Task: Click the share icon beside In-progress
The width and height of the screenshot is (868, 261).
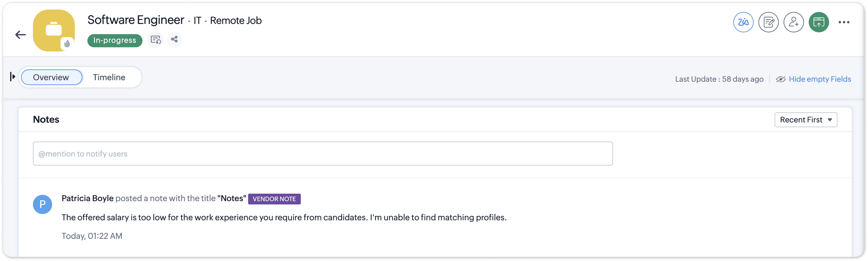Action: [x=174, y=39]
